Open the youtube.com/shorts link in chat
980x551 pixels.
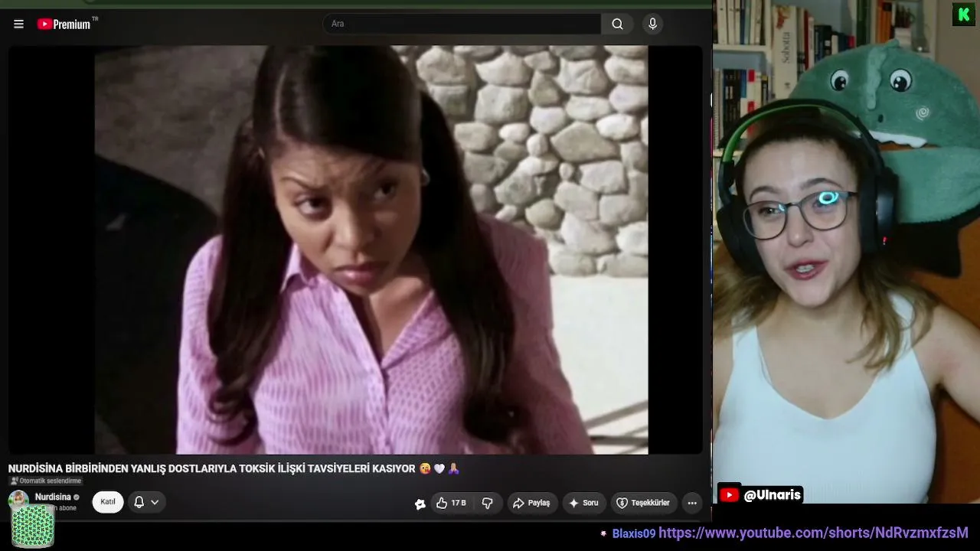click(813, 533)
